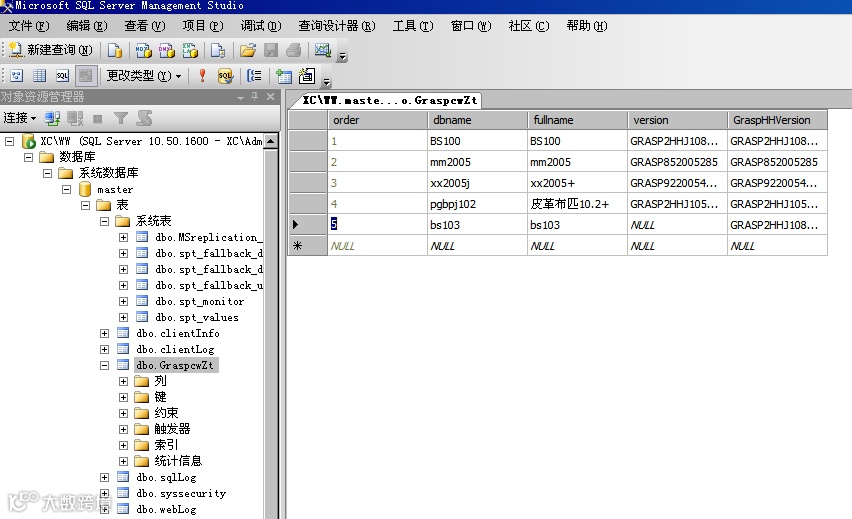Click the Object Explorer scroll up arrow
Viewport: 852px width, 519px height.
click(270, 141)
